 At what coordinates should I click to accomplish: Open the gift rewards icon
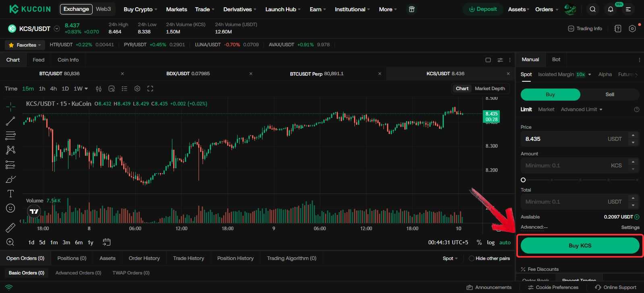412,9
